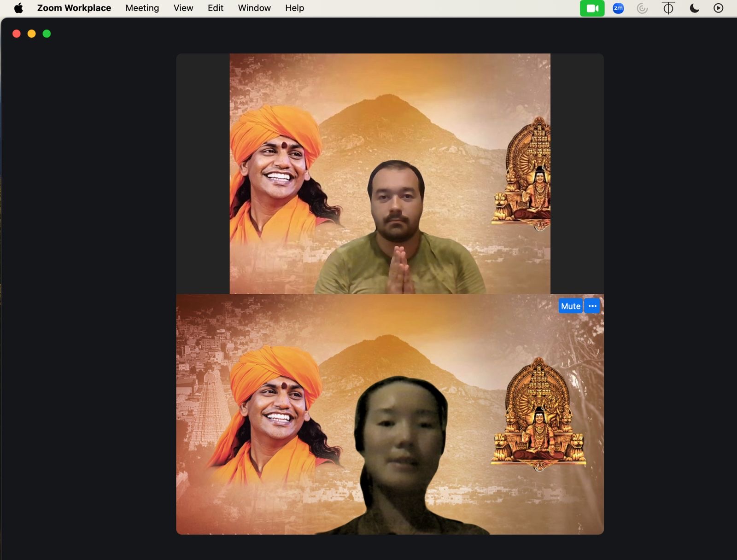The image size is (737, 560).
Task: Click the gray spiral menu bar icon
Action: [x=642, y=8]
